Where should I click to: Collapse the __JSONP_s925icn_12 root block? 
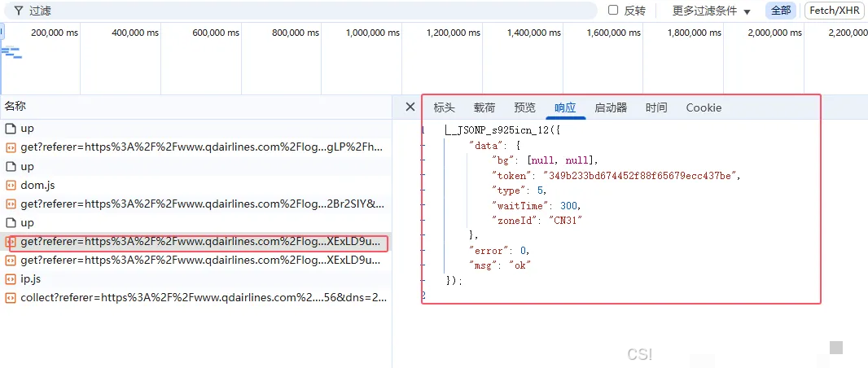tap(423, 130)
